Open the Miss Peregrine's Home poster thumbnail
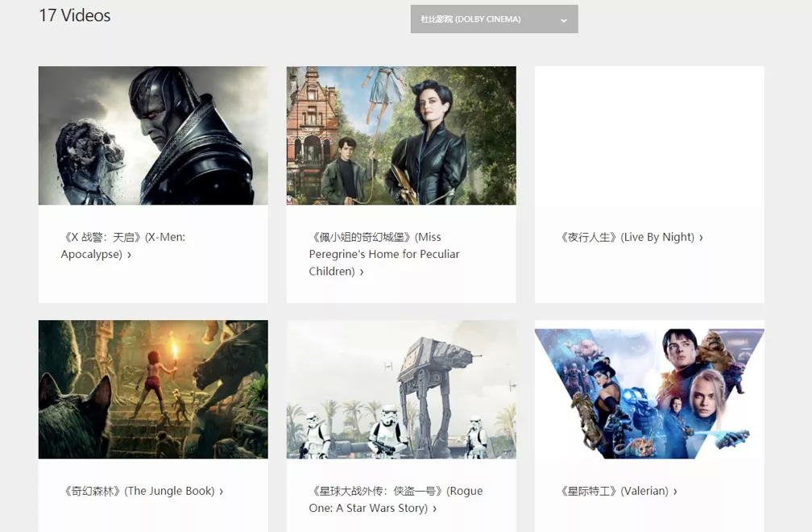 click(401, 135)
